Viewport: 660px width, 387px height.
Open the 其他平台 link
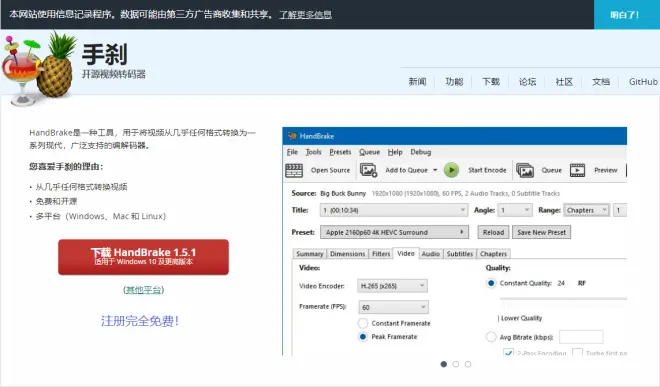(x=144, y=290)
